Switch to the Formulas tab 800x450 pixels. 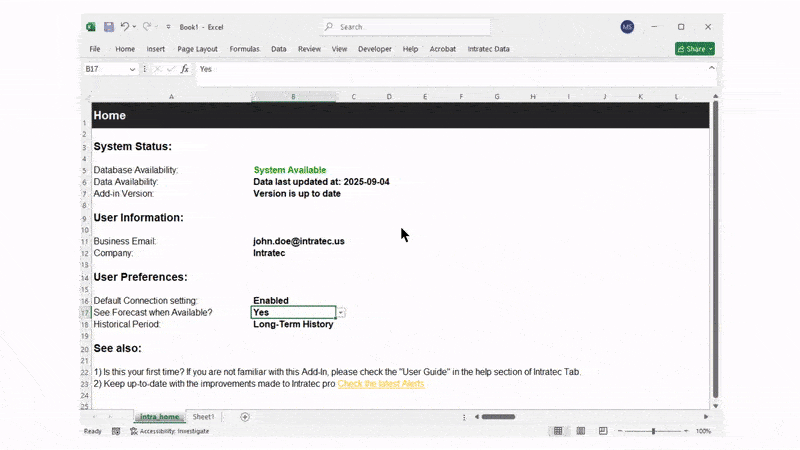click(x=244, y=49)
